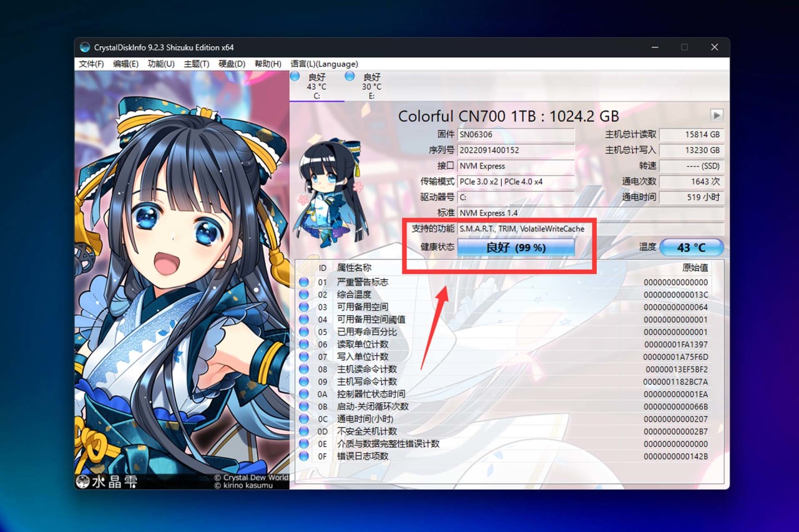This screenshot has width=799, height=532.
Task: Click the next disk arrow button
Action: pyautogui.click(x=717, y=115)
